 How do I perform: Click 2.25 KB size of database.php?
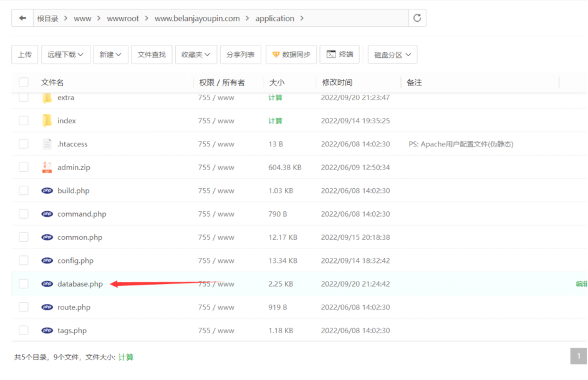(281, 283)
